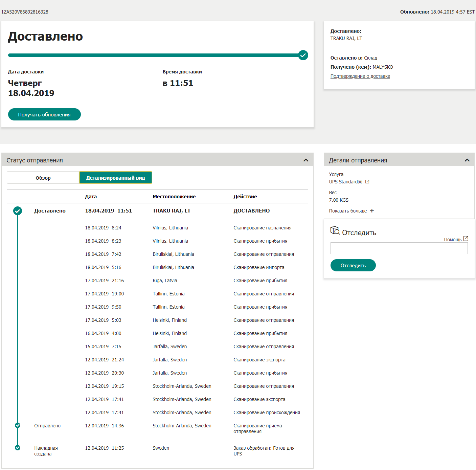Click the plus icon beside Показать больше
Image resolution: width=476 pixels, height=470 pixels.
click(x=372, y=211)
